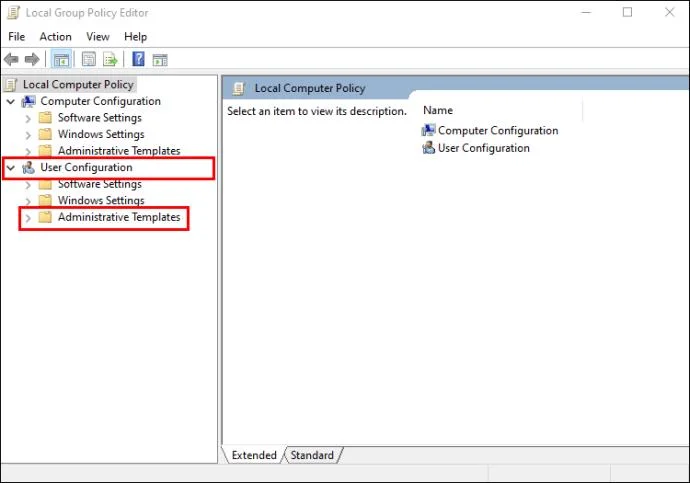Image resolution: width=690 pixels, height=483 pixels.
Task: Collapse the User Configuration tree node
Action: click(x=11, y=168)
